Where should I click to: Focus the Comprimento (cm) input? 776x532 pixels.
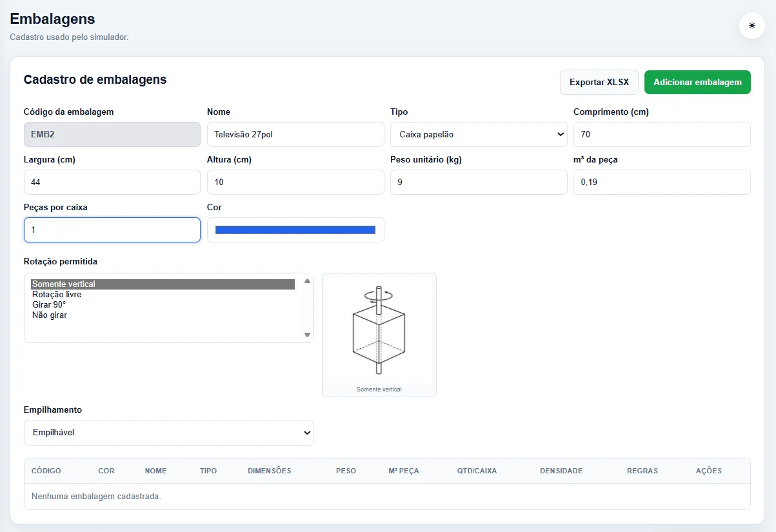click(662, 135)
